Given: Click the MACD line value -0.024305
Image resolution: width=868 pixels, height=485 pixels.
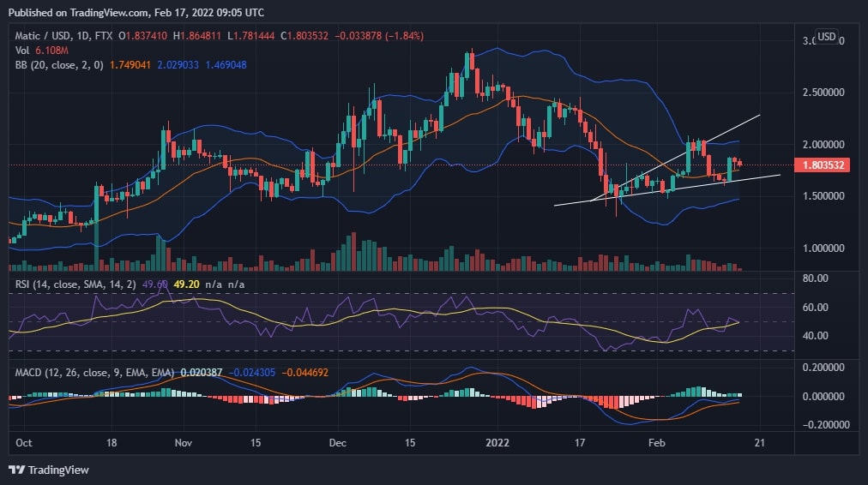Looking at the screenshot, I should (252, 372).
